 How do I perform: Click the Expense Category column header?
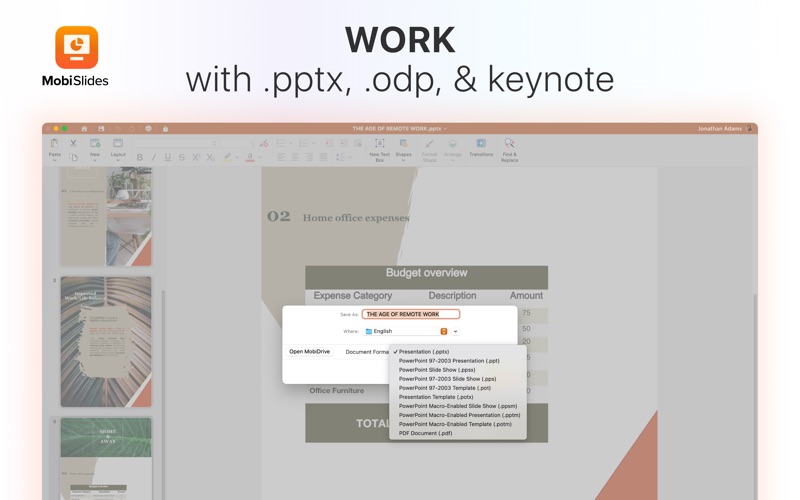(353, 295)
